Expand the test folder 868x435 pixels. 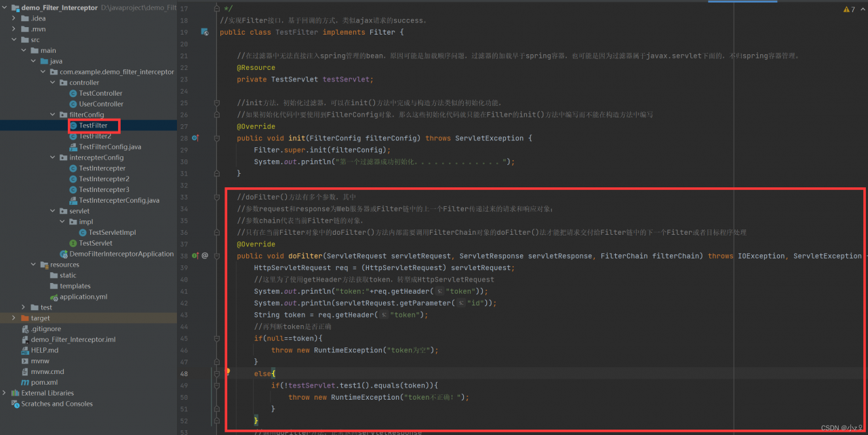click(24, 307)
